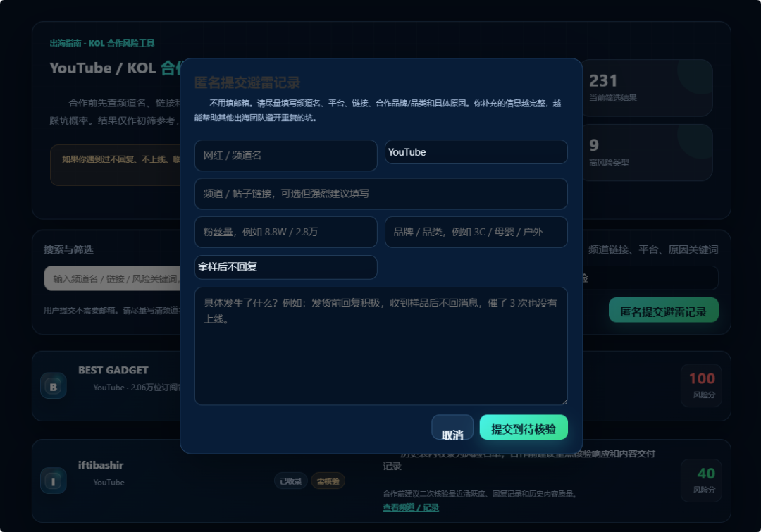Click the 需核验 tag on iftibashir row
Viewport: 761px width, 532px height.
(328, 481)
